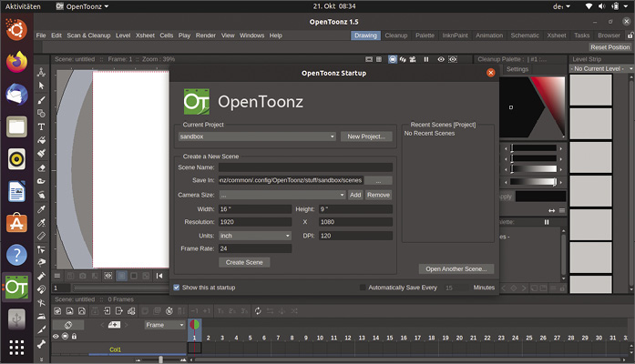Screen dimensions: 635x364
Task: Click the first frame playback button
Action: [159, 276]
